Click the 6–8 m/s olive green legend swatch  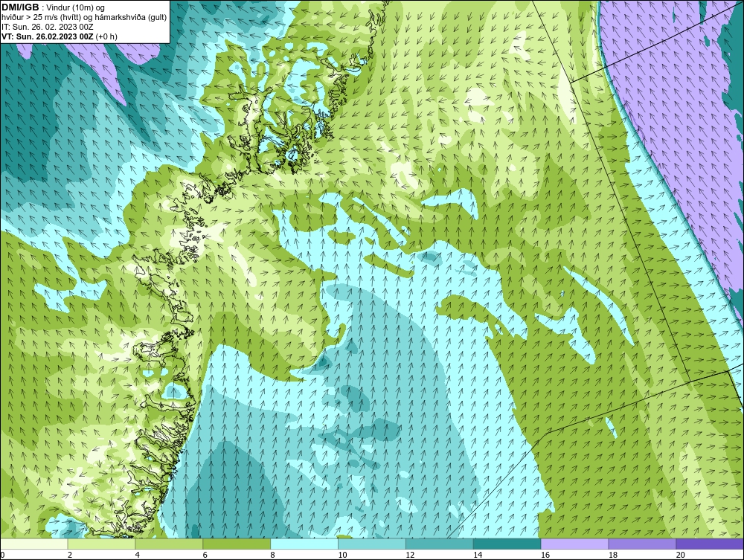[237, 544]
